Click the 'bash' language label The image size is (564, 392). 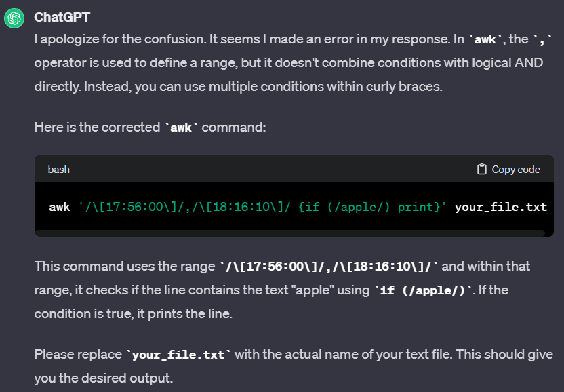coord(58,170)
